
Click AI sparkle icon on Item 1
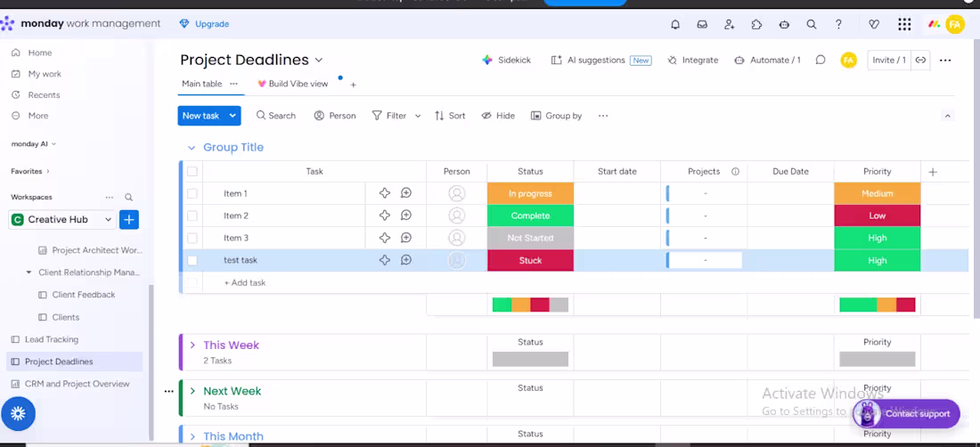tap(384, 193)
